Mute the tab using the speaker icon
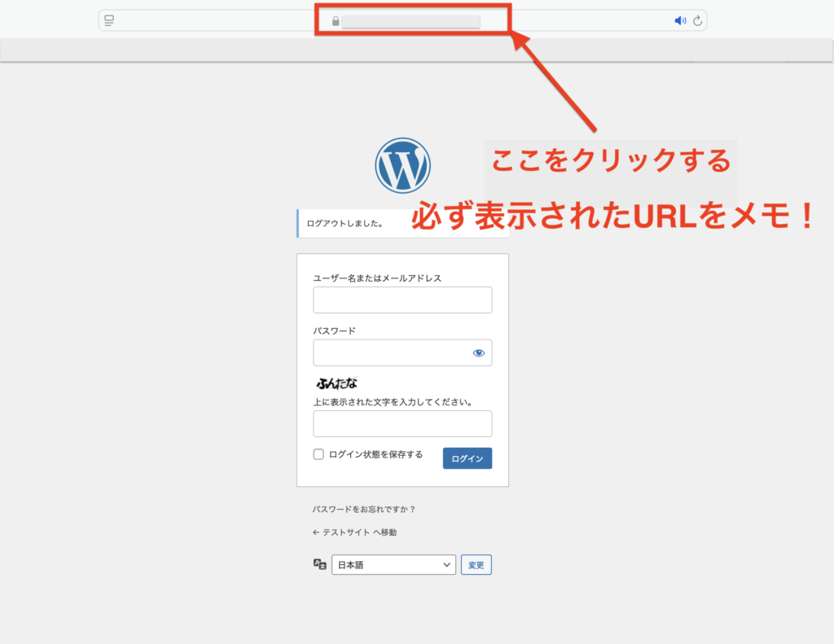Viewport: 834px width, 644px height. point(680,21)
